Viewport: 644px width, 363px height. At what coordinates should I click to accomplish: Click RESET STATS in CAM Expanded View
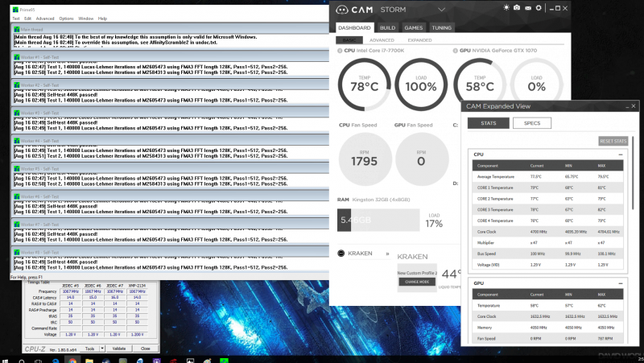coord(613,141)
